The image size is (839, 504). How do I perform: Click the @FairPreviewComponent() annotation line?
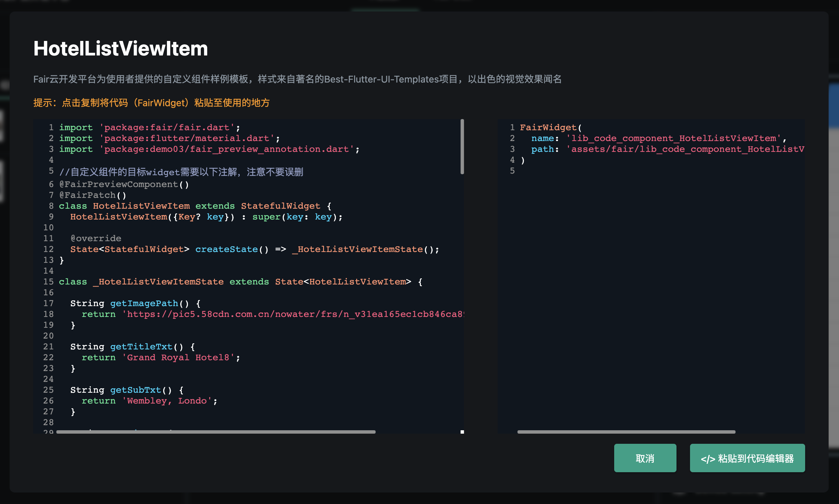pyautogui.click(x=124, y=184)
